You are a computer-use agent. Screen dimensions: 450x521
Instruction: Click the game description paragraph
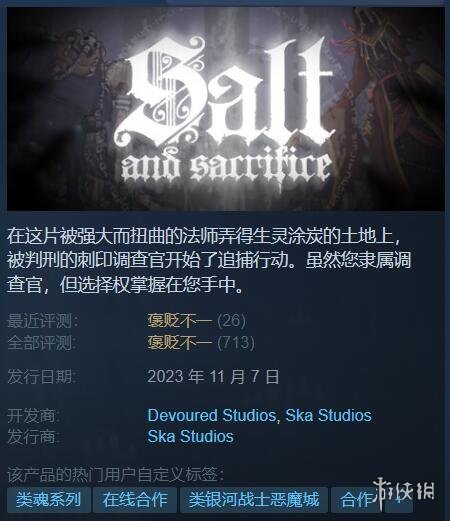209,261
